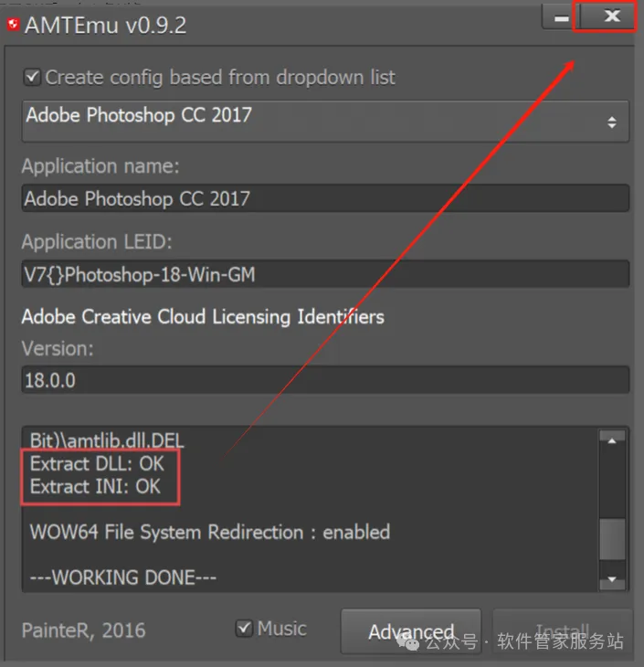This screenshot has width=644, height=667.
Task: Close the AMTEmu window
Action: pyautogui.click(x=611, y=16)
